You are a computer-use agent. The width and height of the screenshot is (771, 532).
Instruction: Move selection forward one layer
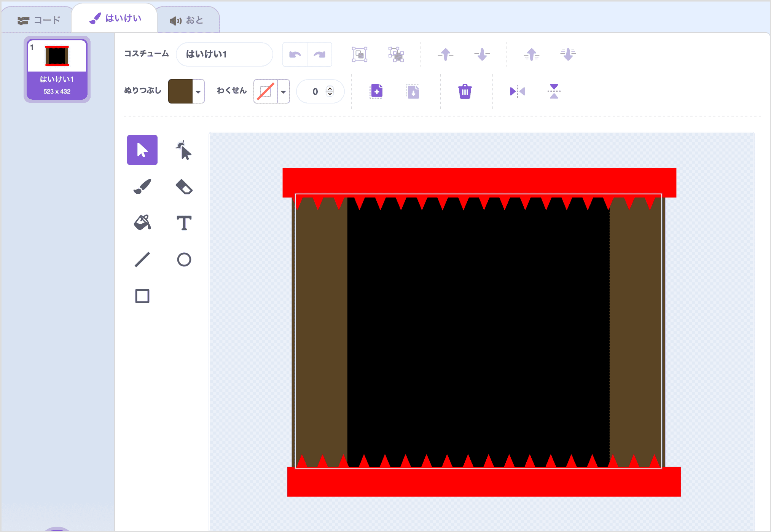(445, 54)
